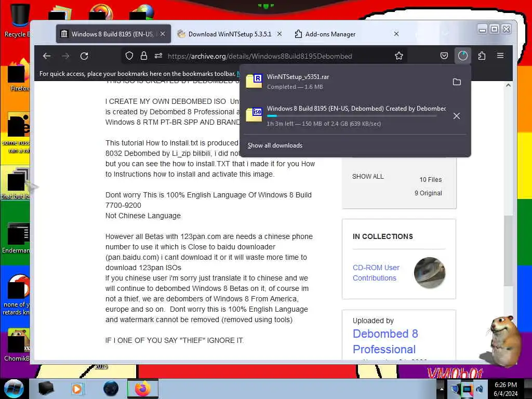
Task: Show all downloads
Action: click(275, 145)
